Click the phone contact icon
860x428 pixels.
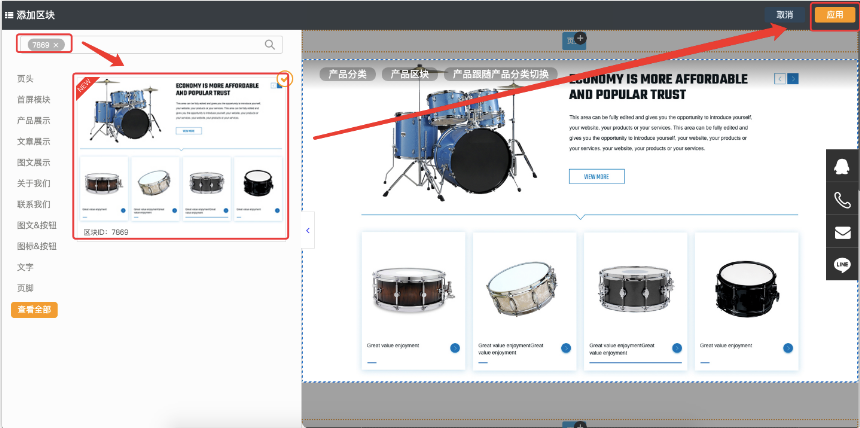click(x=842, y=200)
